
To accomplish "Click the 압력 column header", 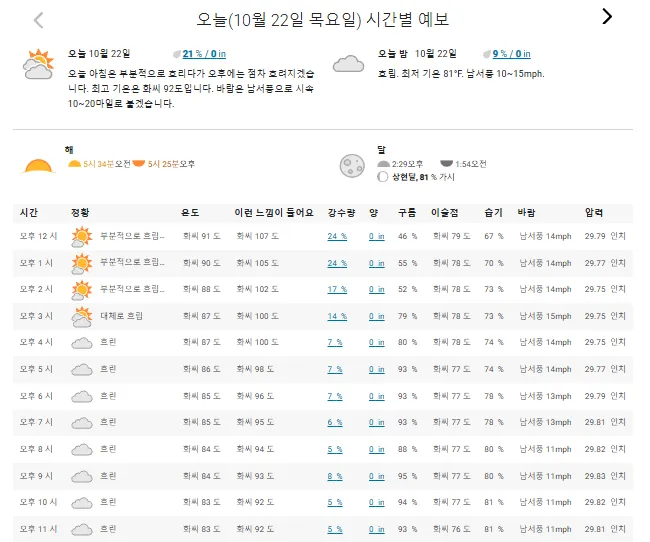I will [x=594, y=213].
